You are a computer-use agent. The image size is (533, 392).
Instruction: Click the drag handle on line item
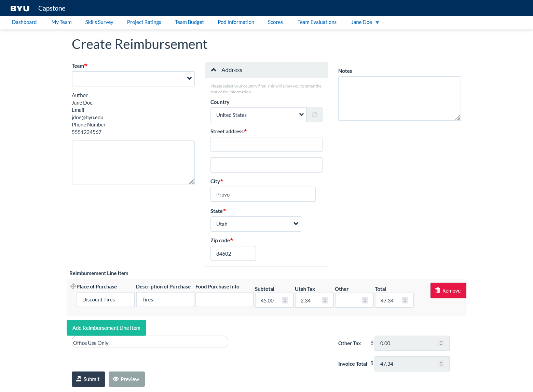73,286
